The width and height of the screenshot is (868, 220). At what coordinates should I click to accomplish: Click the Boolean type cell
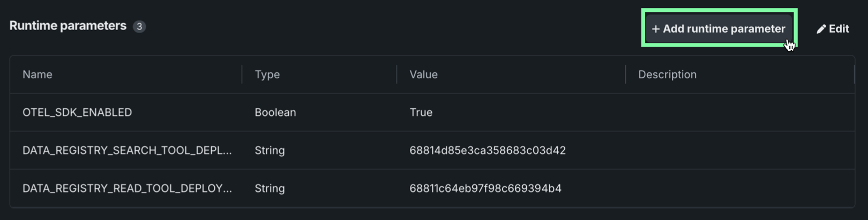coord(275,112)
